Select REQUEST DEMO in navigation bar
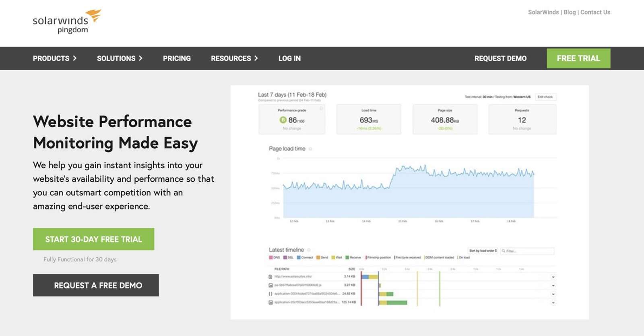 pyautogui.click(x=500, y=58)
